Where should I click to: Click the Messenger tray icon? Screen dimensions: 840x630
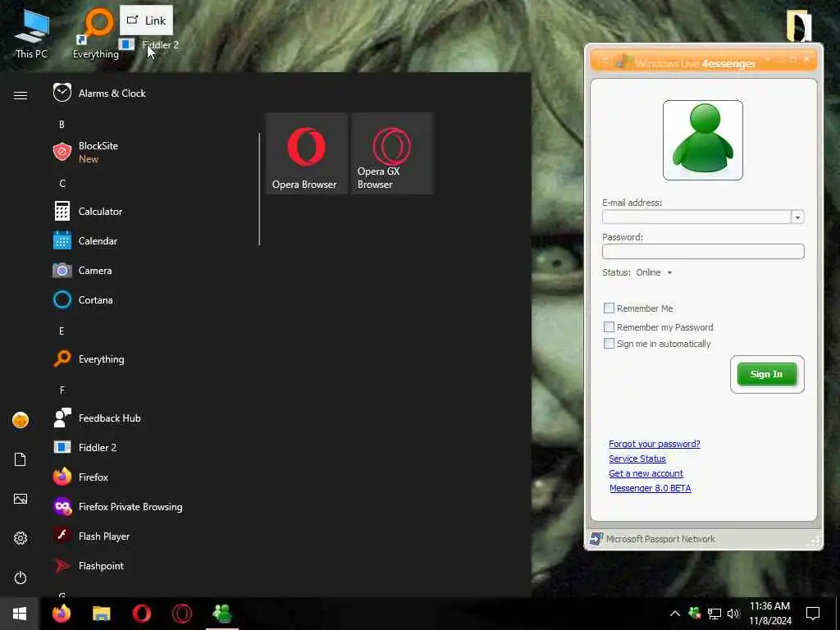[x=695, y=613]
